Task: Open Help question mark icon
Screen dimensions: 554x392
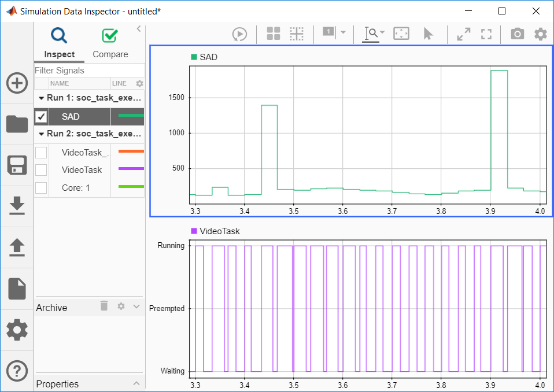Action: point(17,371)
